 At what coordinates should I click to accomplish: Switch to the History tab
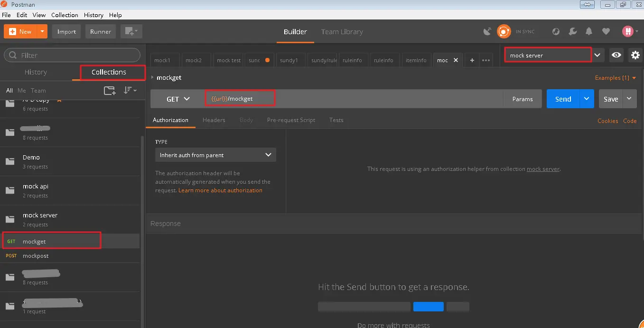tap(36, 72)
